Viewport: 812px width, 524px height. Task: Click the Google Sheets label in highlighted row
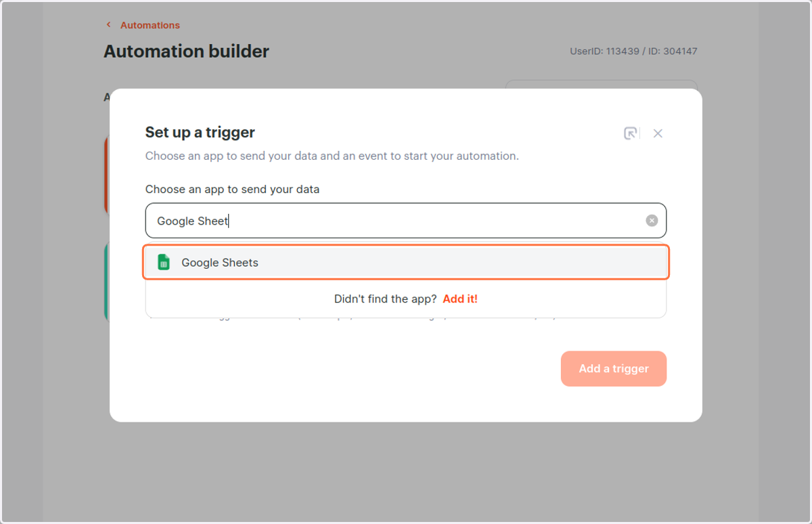220,263
